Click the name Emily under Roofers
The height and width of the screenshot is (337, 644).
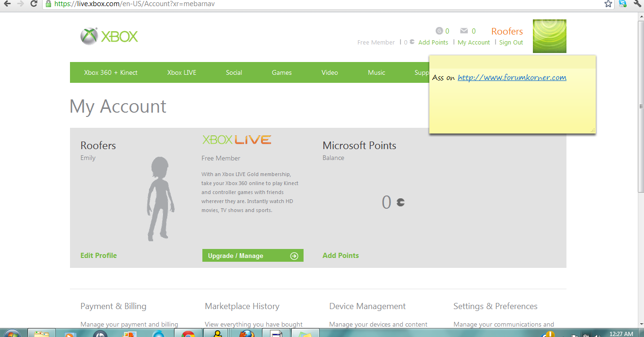tap(88, 158)
